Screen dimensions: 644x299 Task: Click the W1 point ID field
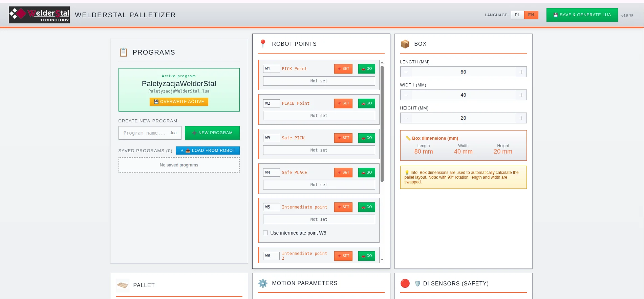272,69
